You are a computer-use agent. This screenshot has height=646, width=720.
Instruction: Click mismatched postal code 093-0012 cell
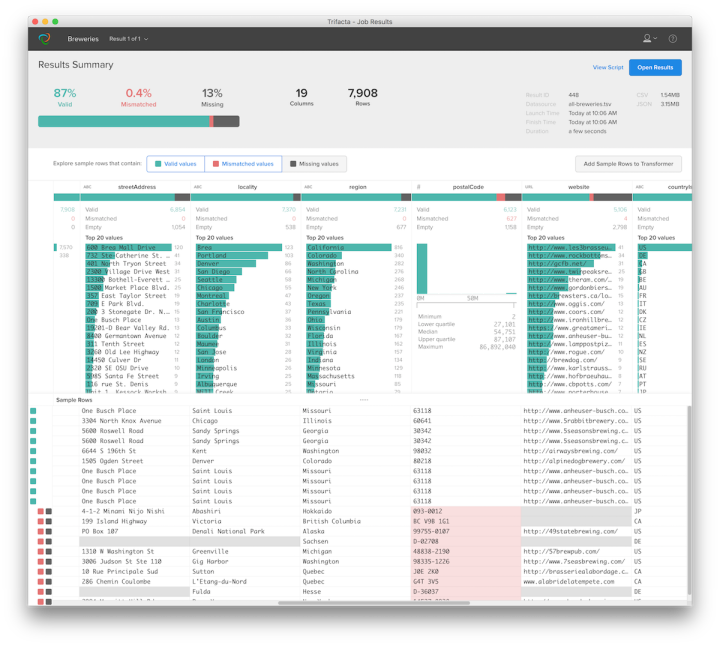466,511
